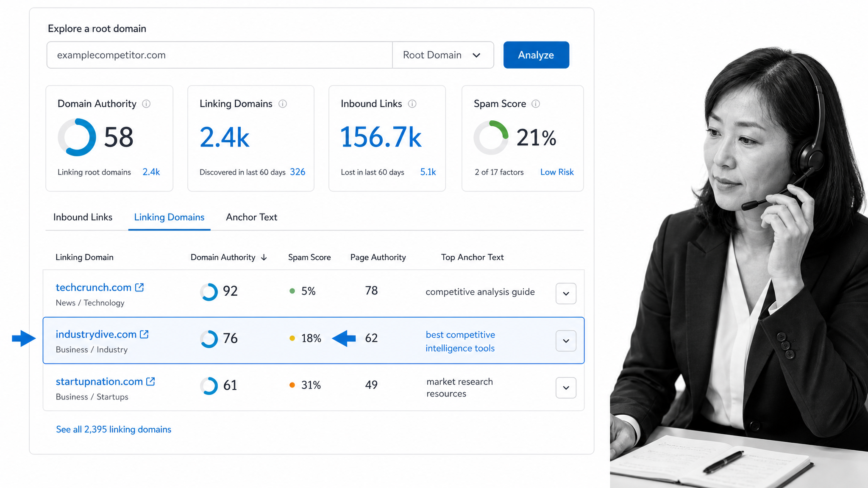This screenshot has height=488, width=868.
Task: Switch to the Inbound Links tab
Action: (83, 217)
